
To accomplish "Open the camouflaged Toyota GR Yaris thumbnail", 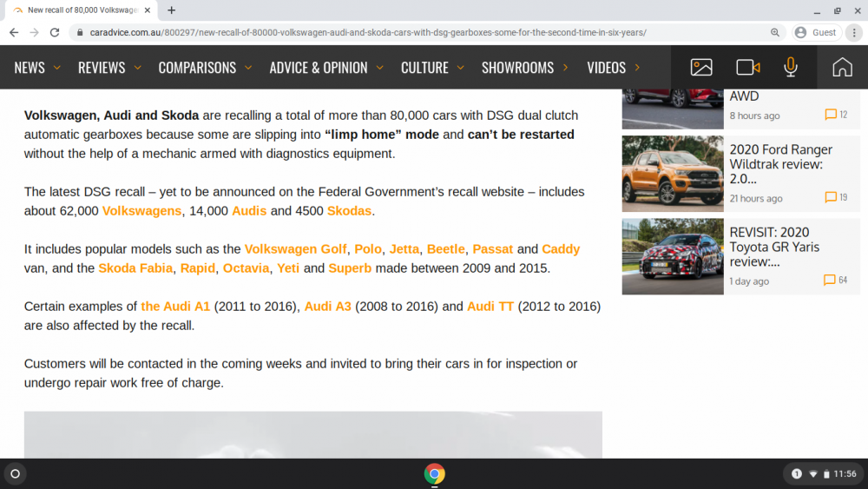I will [673, 256].
